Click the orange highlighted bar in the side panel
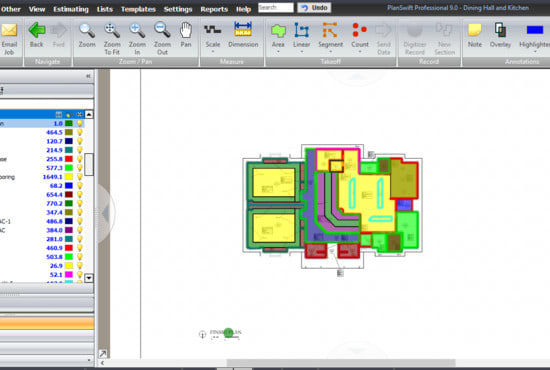 47,323
